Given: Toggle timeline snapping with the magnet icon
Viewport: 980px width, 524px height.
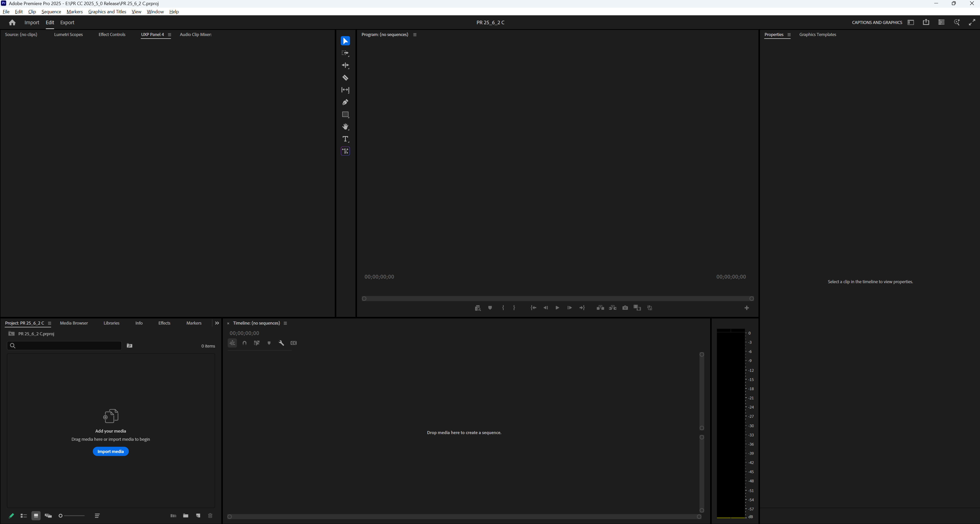Looking at the screenshot, I should tap(245, 343).
